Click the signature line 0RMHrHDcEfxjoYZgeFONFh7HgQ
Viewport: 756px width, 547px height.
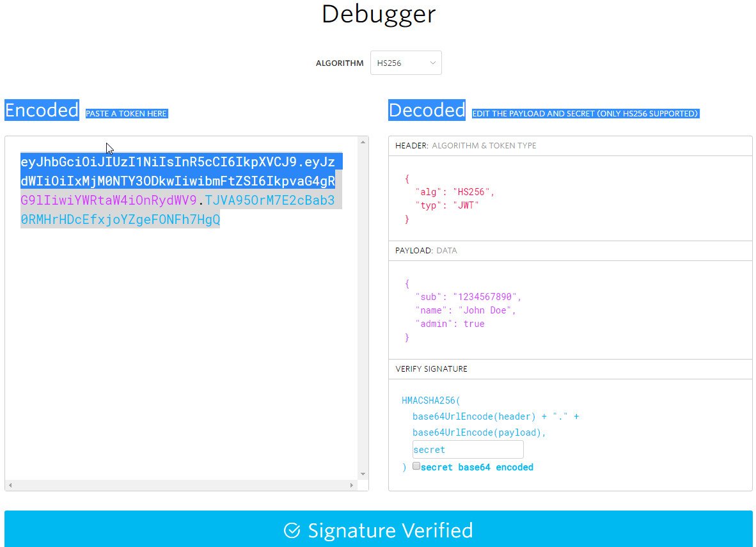(120, 219)
